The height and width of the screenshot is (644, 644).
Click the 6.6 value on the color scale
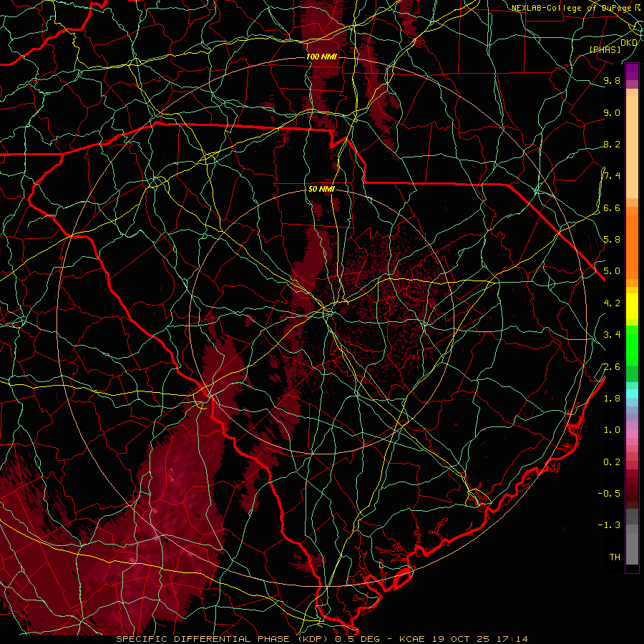[612, 208]
